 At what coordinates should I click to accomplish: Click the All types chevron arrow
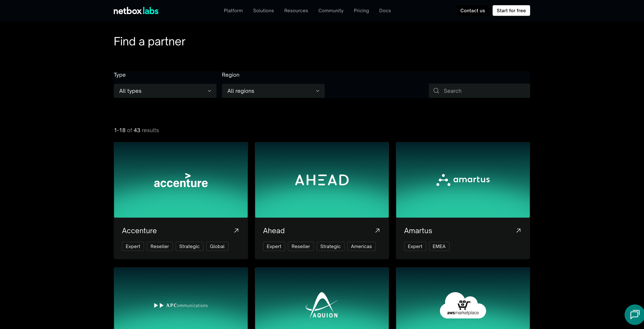pos(209,91)
